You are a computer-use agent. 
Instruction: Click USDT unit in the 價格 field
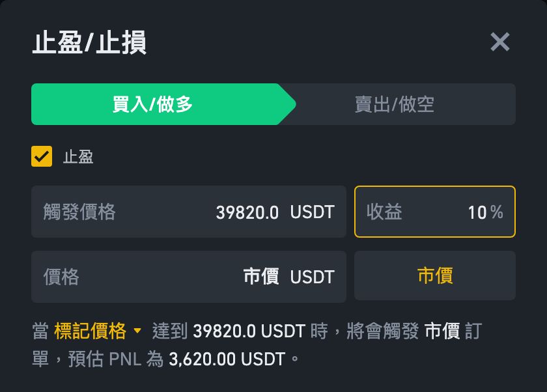coord(312,277)
